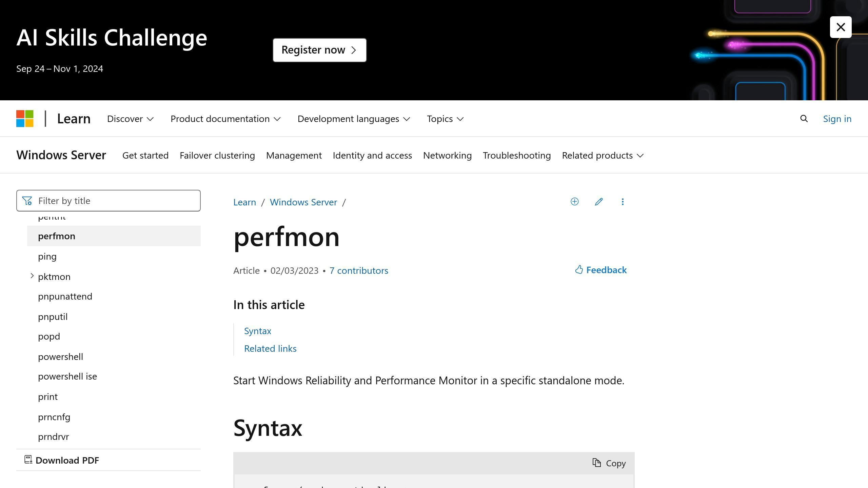Viewport: 868px width, 488px height.
Task: Open the Topics dropdown menu
Action: 445,119
